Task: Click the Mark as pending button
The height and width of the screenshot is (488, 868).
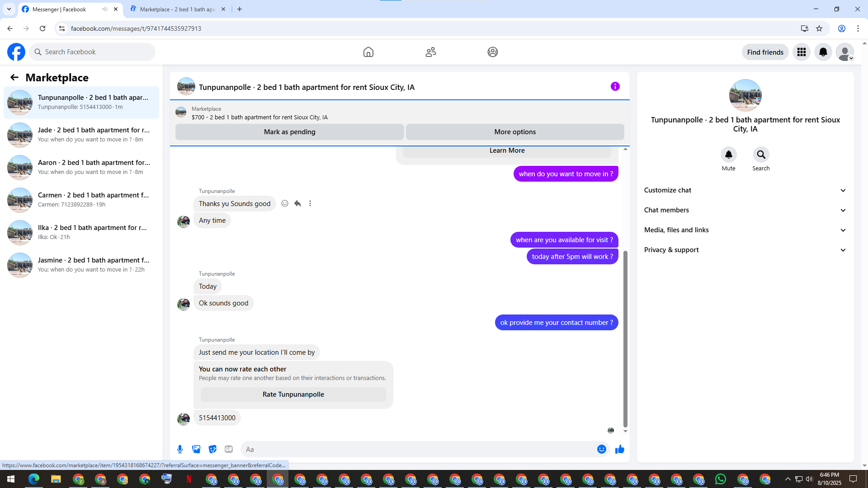Action: (289, 132)
